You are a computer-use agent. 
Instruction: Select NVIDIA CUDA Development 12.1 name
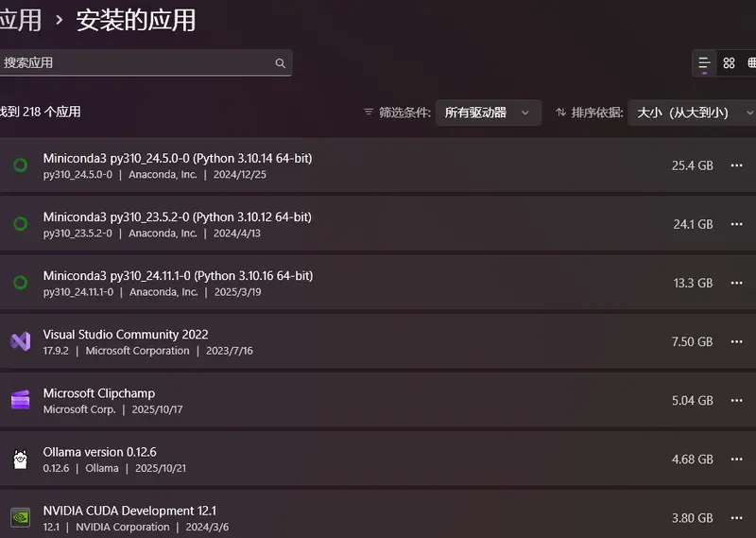(129, 511)
